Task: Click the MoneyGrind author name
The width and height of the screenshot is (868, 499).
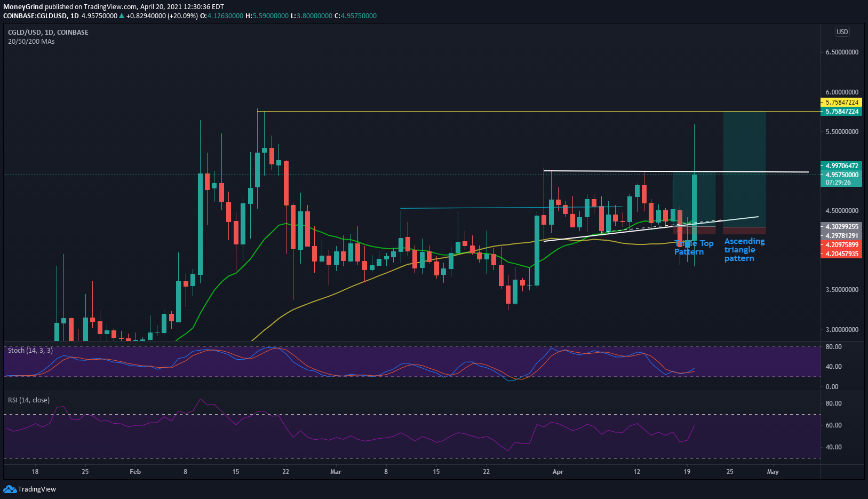Action: coord(23,7)
